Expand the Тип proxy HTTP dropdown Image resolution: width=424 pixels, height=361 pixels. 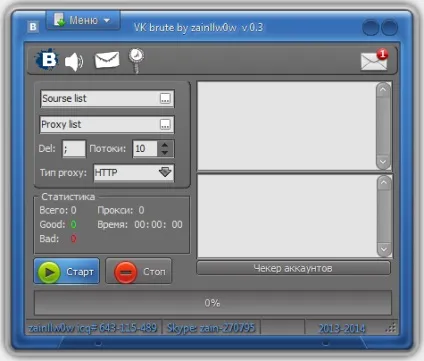(x=165, y=172)
